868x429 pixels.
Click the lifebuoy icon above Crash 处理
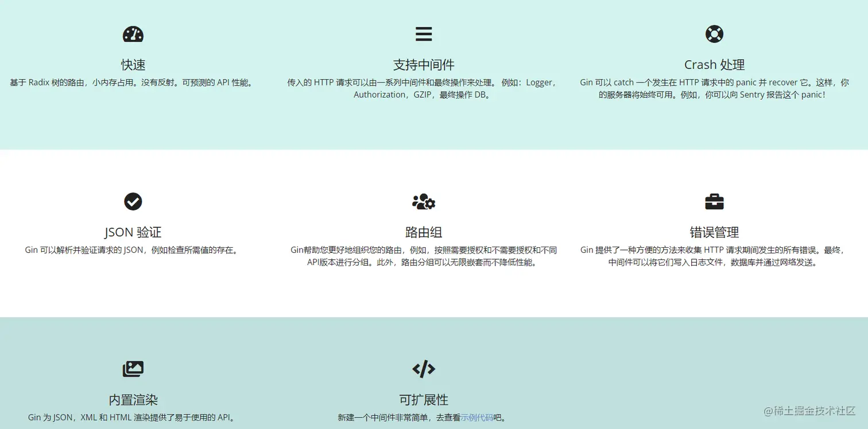click(x=714, y=34)
